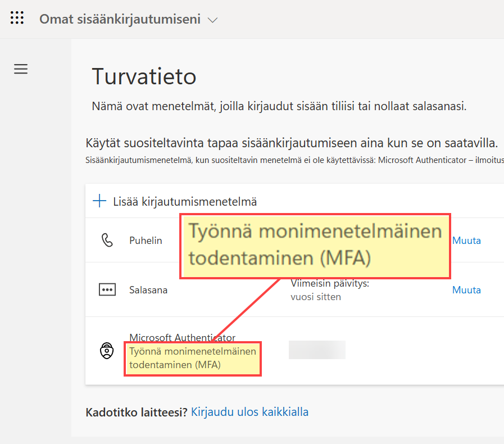Viewport: 504px width, 444px height.
Task: Click the password icon beside Salasana
Action: 107,290
